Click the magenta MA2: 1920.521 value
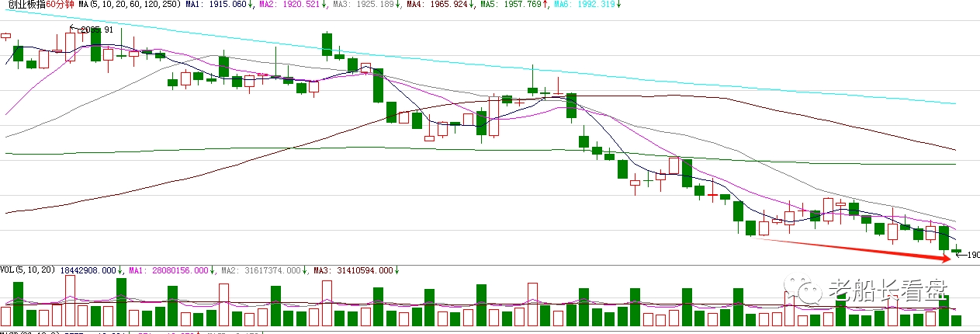 (291, 5)
